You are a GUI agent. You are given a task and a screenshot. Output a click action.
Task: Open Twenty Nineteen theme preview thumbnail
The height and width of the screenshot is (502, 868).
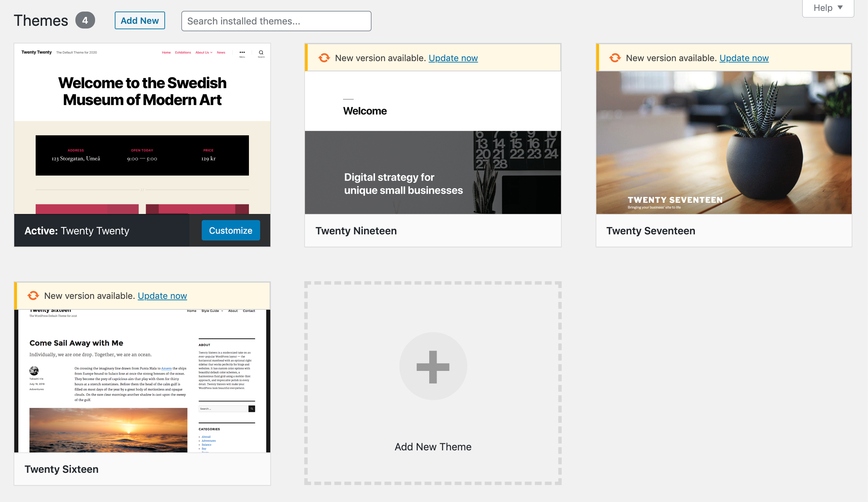point(433,142)
